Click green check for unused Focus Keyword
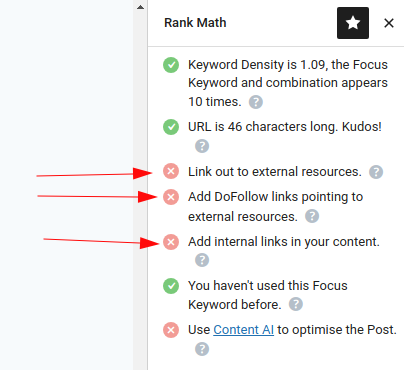Screen dimensions: 404x370 171,286
